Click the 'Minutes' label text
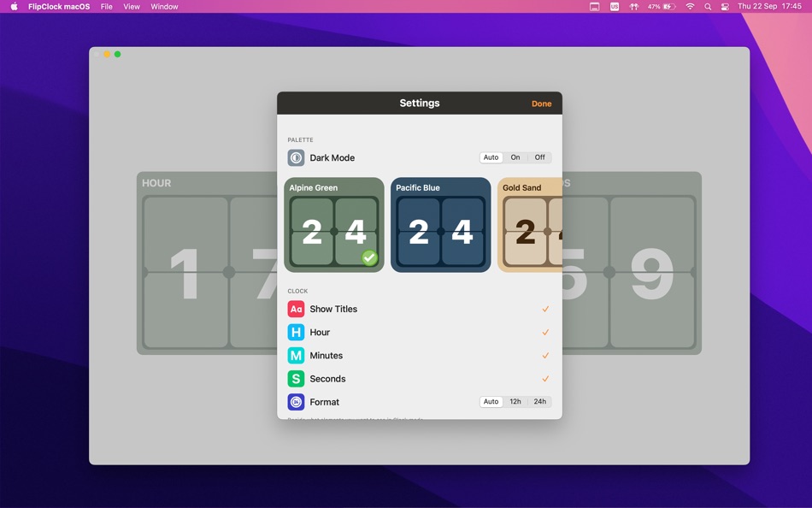 click(x=327, y=356)
